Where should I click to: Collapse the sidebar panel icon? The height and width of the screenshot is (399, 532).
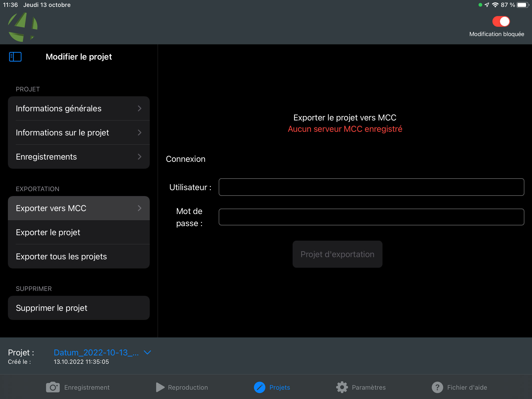(x=15, y=57)
